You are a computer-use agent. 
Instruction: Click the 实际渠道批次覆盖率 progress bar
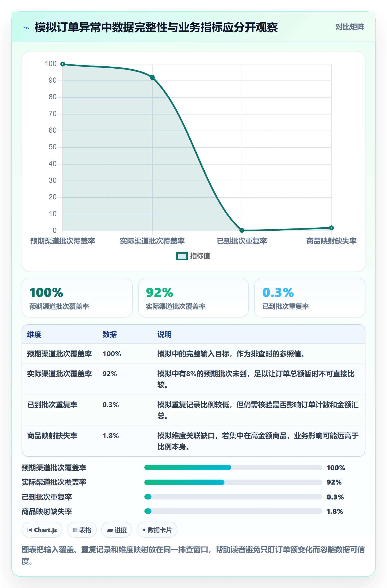click(x=233, y=482)
